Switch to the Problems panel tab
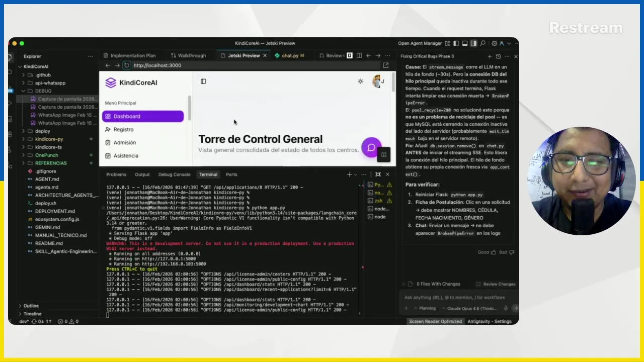The image size is (644, 362). (116, 174)
